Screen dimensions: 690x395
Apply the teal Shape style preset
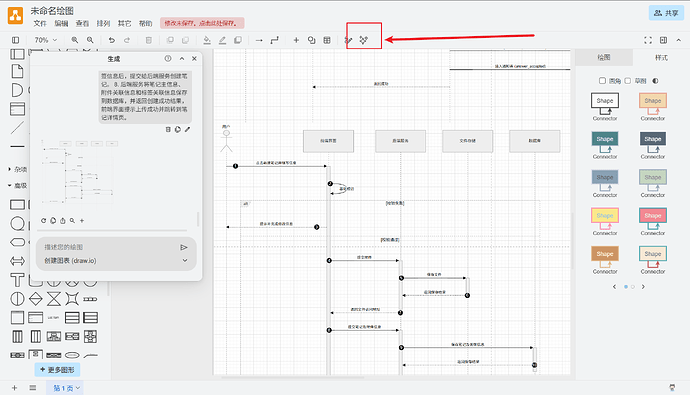(605, 145)
